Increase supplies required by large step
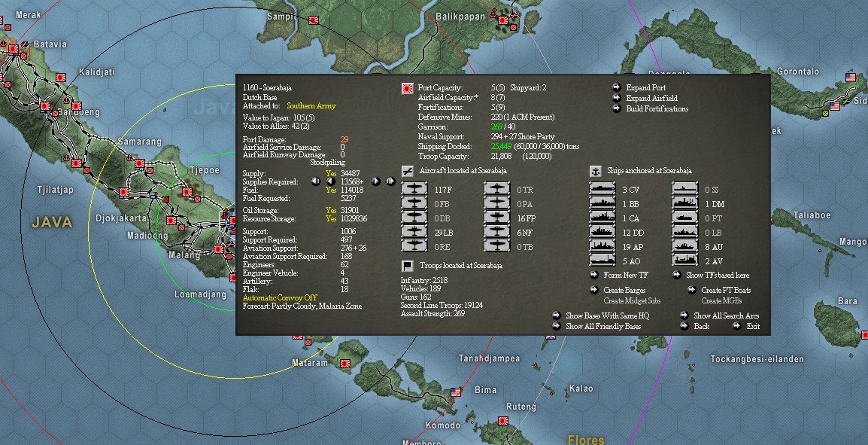 [391, 181]
